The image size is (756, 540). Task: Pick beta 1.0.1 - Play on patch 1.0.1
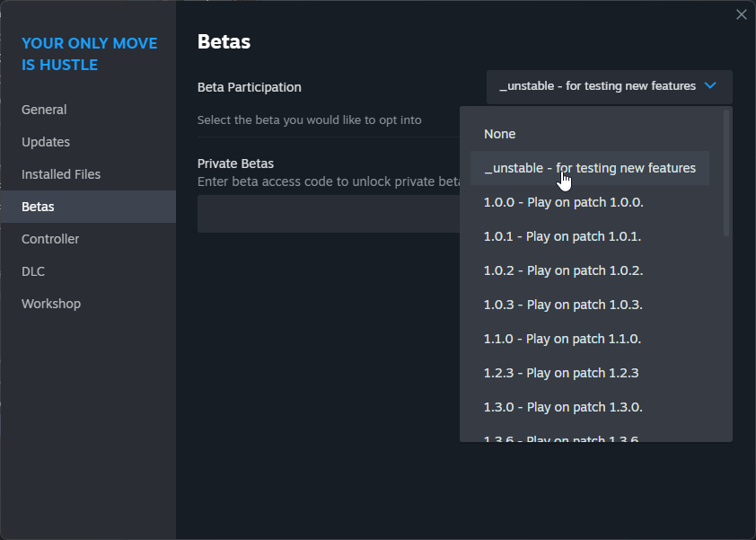coord(590,236)
